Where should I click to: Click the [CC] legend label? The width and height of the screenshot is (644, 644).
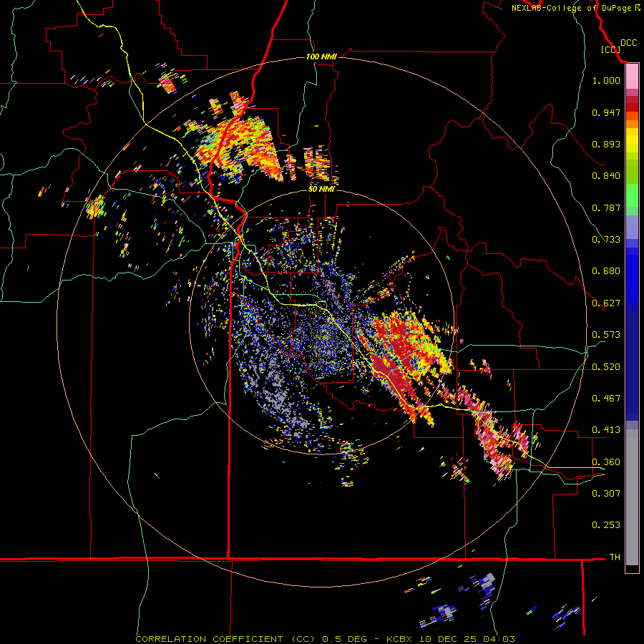pyautogui.click(x=610, y=49)
